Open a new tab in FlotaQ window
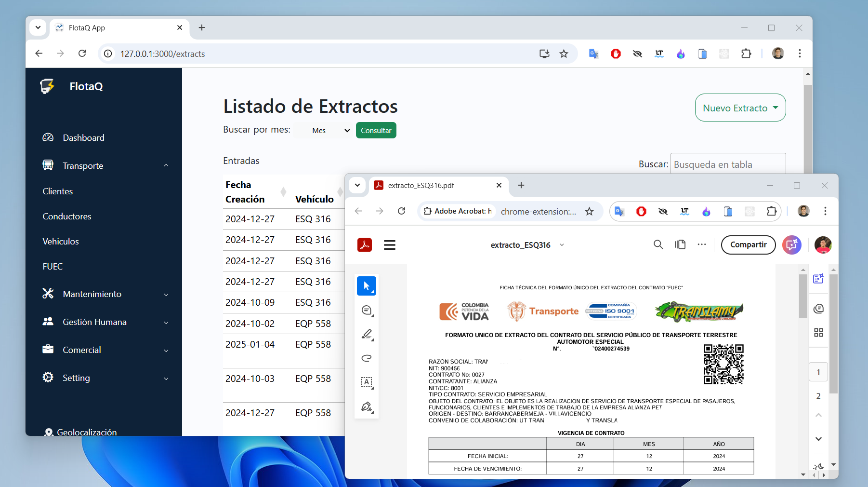 point(202,27)
